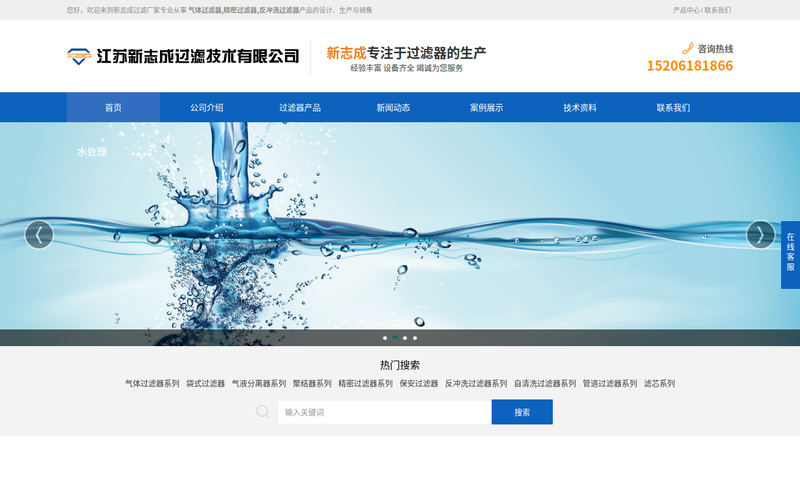Open the 袋式过滤器 hot search link
The height and width of the screenshot is (500, 800).
tap(205, 384)
